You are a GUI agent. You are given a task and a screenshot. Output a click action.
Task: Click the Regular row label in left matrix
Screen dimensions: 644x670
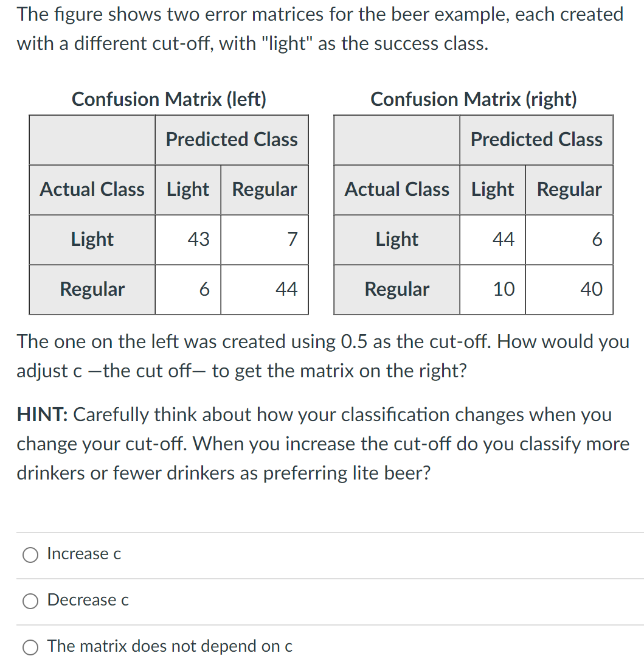point(91,289)
